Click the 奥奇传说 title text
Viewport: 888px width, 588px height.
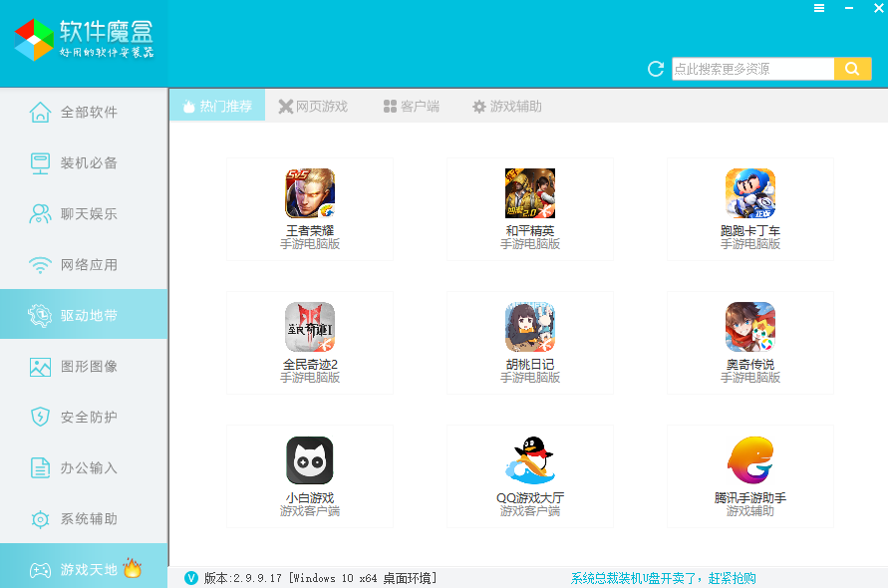(750, 364)
